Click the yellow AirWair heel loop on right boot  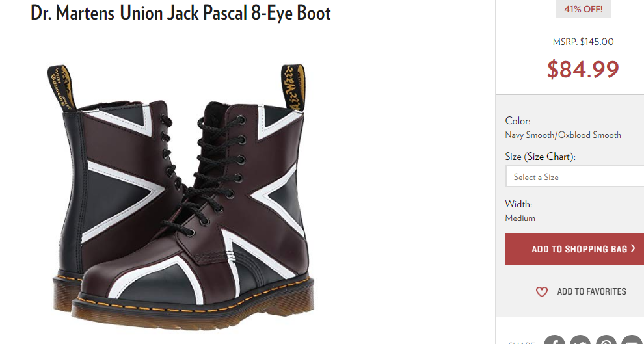click(293, 87)
